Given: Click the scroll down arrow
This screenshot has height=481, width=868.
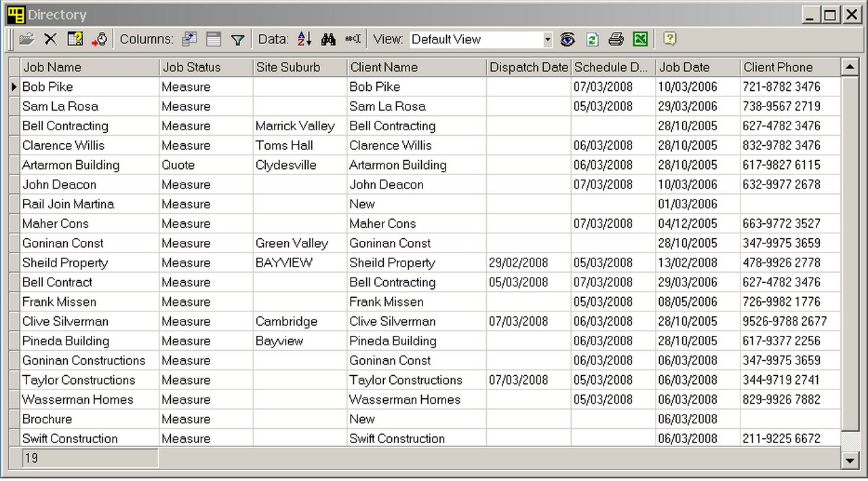Looking at the screenshot, I should click(850, 461).
